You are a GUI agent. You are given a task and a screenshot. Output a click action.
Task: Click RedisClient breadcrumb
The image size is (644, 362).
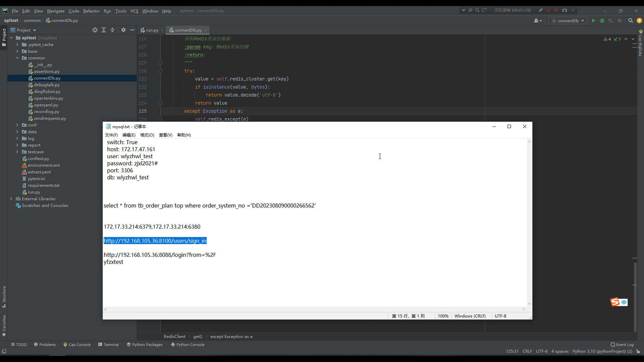[x=174, y=337]
